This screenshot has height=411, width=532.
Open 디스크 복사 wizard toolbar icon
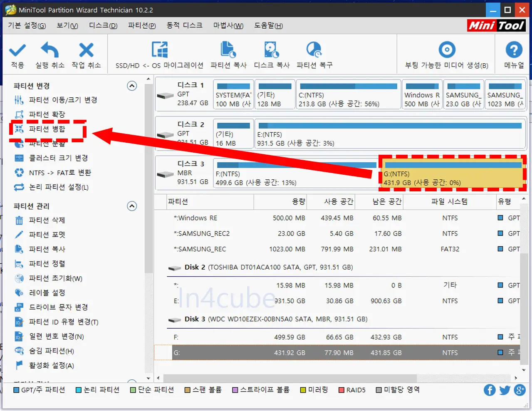tap(272, 50)
